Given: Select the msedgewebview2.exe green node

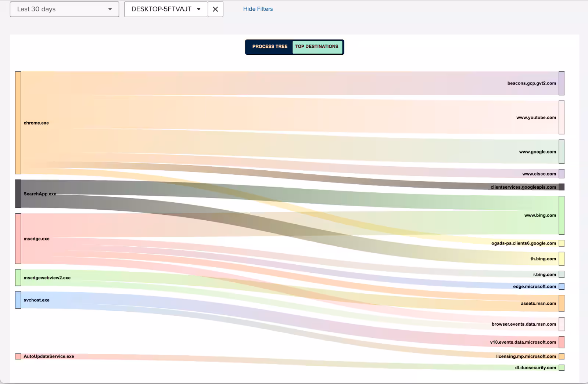Looking at the screenshot, I should [x=18, y=278].
